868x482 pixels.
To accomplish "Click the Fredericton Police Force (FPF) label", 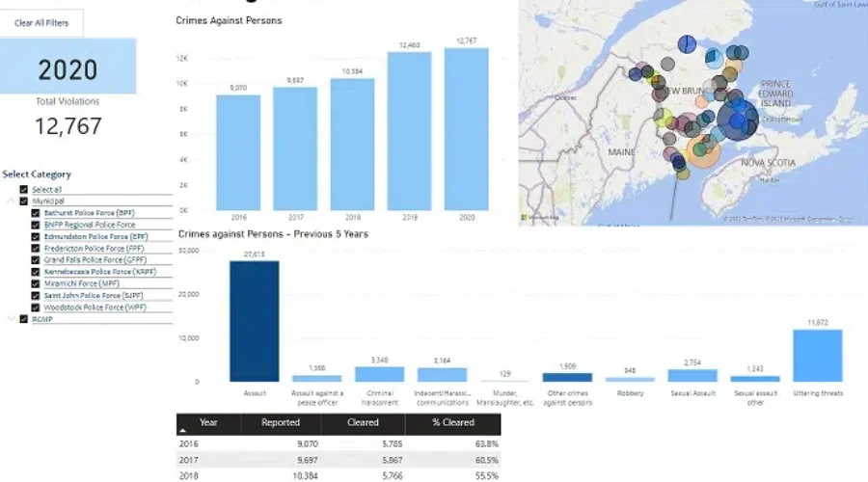I will point(94,249).
